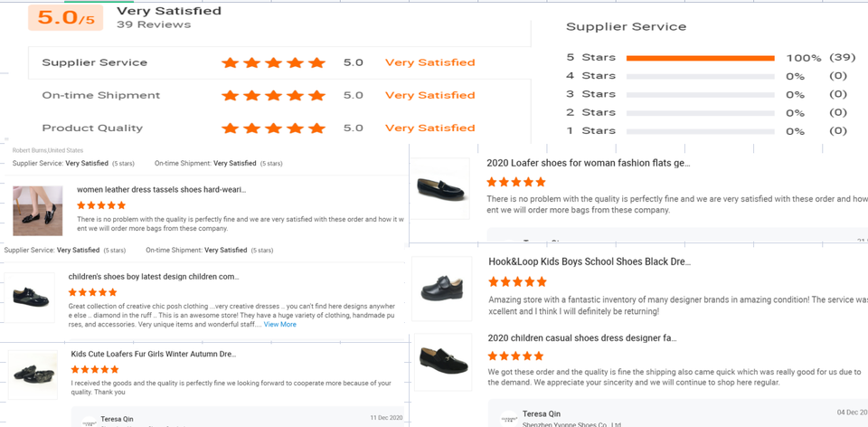The width and height of the screenshot is (868, 427).
Task: Click stars under Kids Cute Loafers review
Action: [95, 369]
